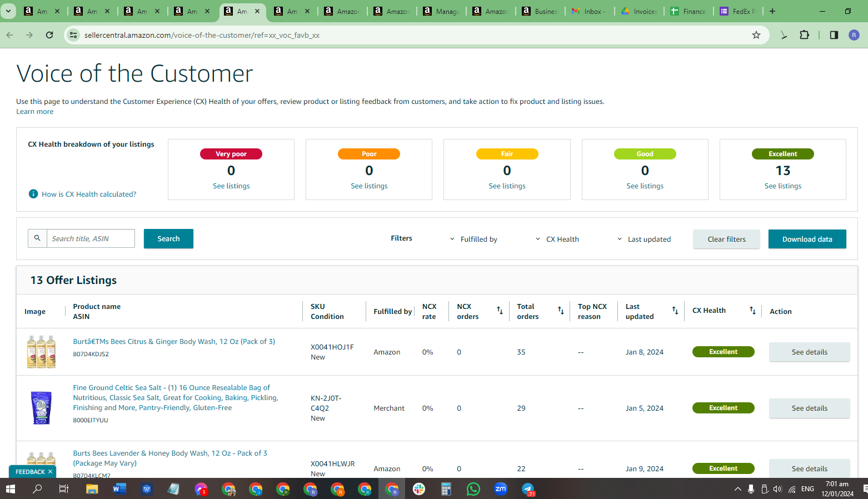Click the magnifier icon in the search box
The height and width of the screenshot is (499, 868).
tap(37, 238)
